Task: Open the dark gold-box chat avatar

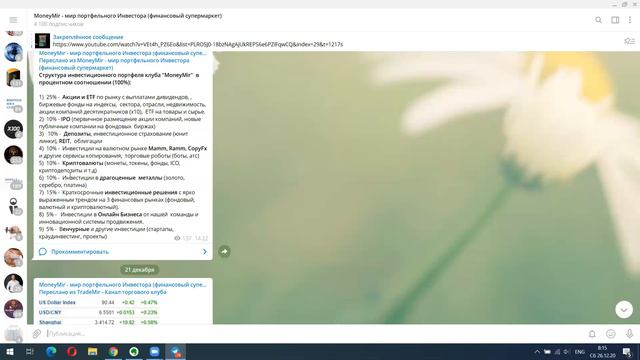Action: [x=13, y=78]
